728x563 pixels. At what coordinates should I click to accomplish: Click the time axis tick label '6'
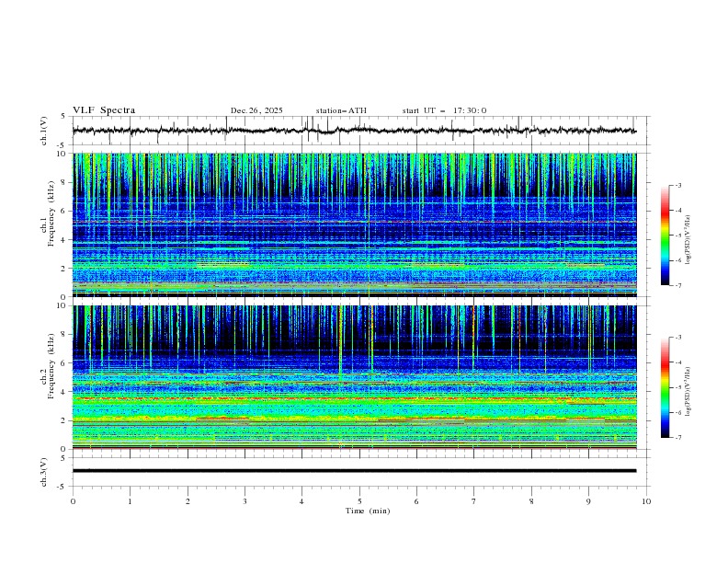point(416,501)
